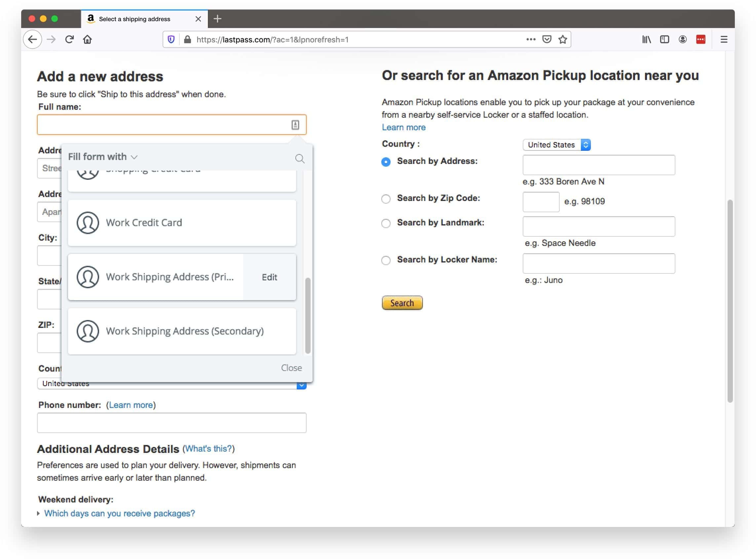Screen dimensions: 756x560
Task: Open the tracking protection shield icon
Action: (x=171, y=39)
